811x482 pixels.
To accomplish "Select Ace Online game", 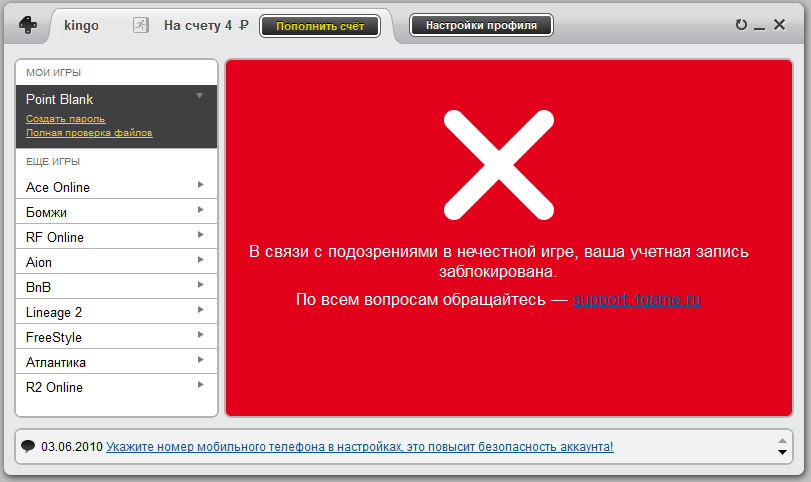I will [x=116, y=187].
